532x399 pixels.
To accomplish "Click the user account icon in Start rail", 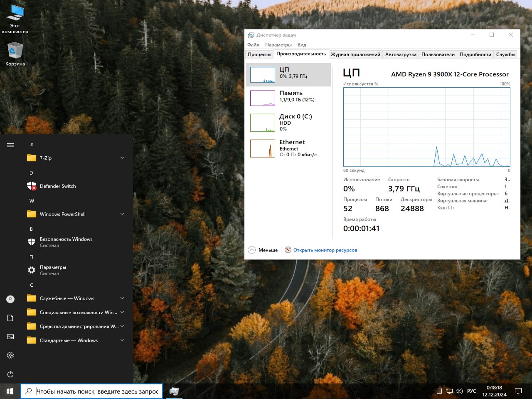I will pos(10,299).
